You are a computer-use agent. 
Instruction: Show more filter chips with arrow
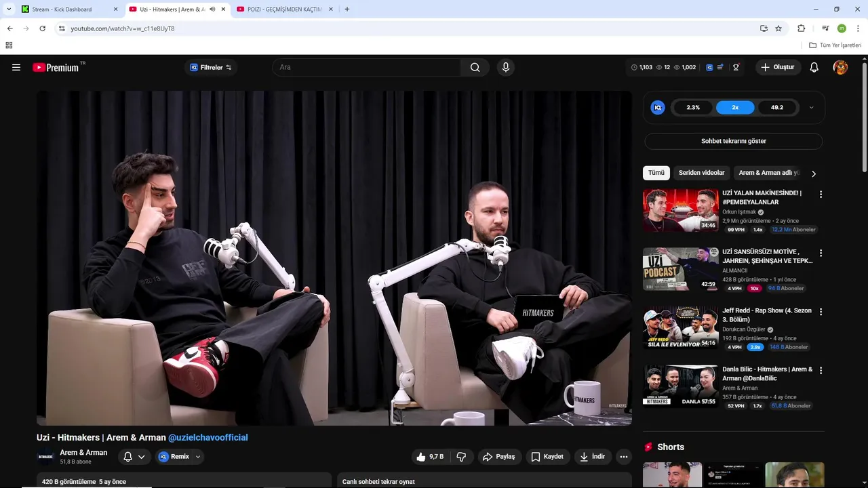[x=814, y=174]
